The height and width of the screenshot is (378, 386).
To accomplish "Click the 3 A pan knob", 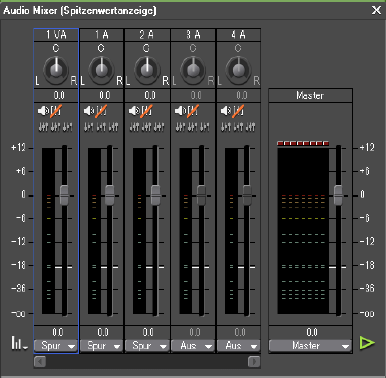I will (193, 70).
